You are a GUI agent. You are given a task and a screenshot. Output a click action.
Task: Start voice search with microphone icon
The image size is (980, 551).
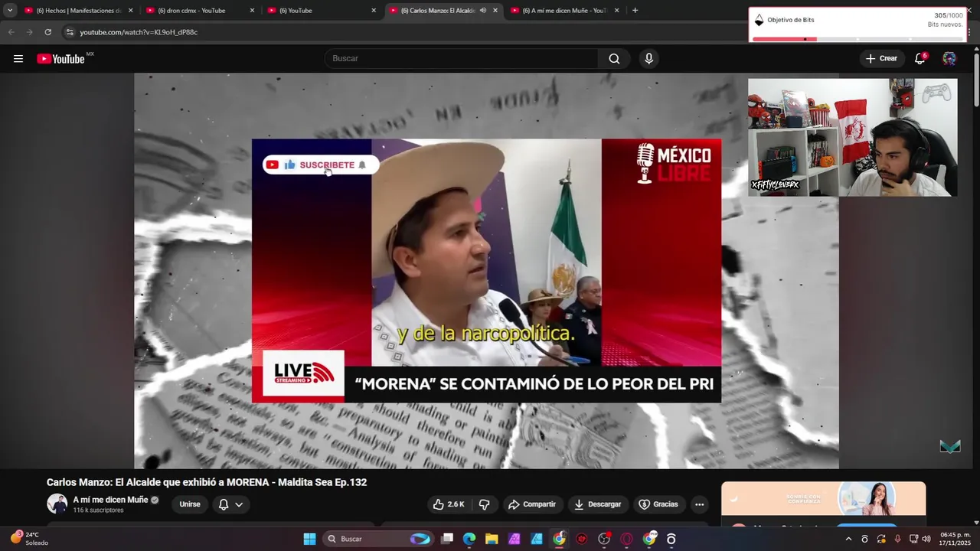tap(649, 59)
